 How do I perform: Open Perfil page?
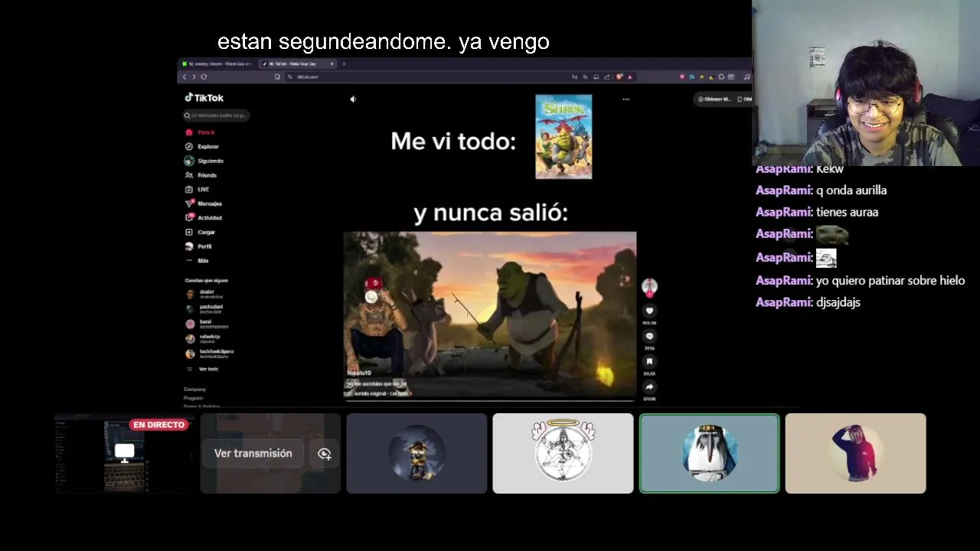click(x=199, y=246)
